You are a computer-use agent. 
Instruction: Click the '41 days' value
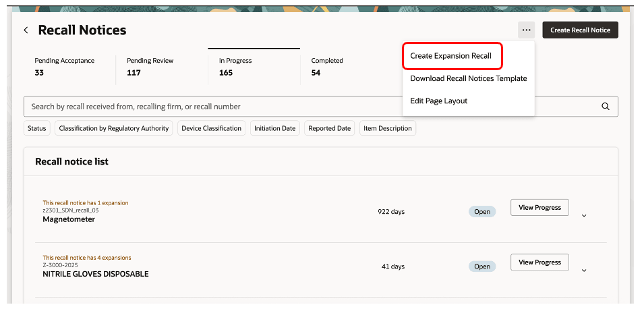pos(393,266)
